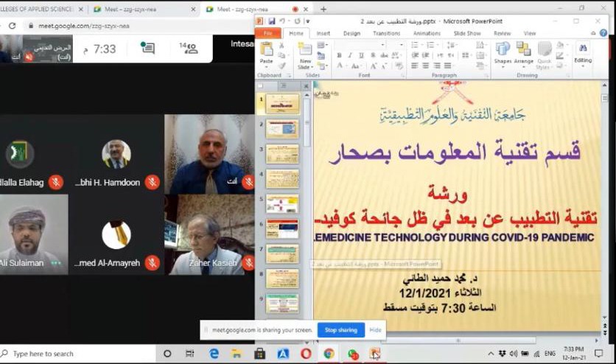The width and height of the screenshot is (616, 364).
Task: Click the Paste icon in Clipboard group
Action: pos(266,52)
